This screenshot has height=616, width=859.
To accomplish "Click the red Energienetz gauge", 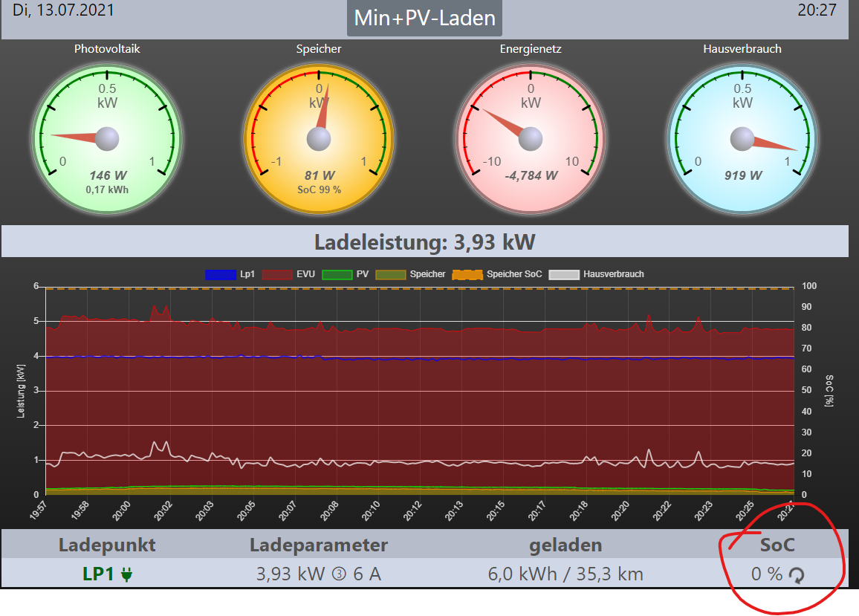I will tap(531, 137).
